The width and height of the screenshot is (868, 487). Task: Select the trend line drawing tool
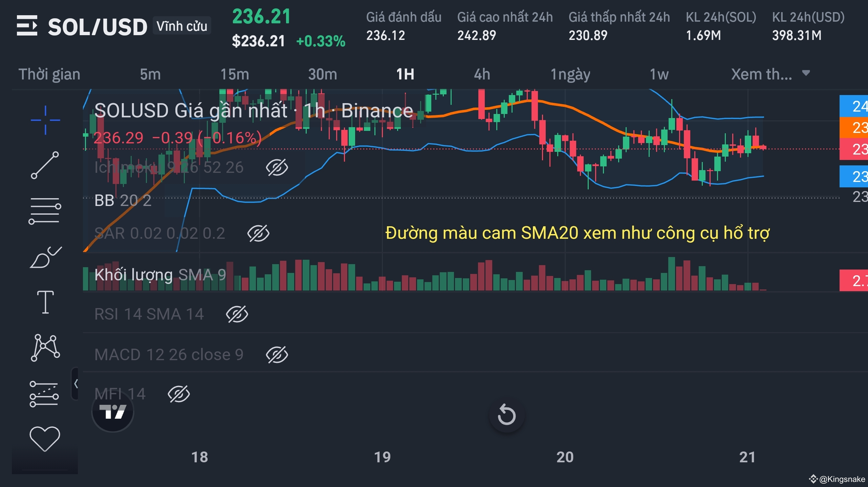click(45, 165)
